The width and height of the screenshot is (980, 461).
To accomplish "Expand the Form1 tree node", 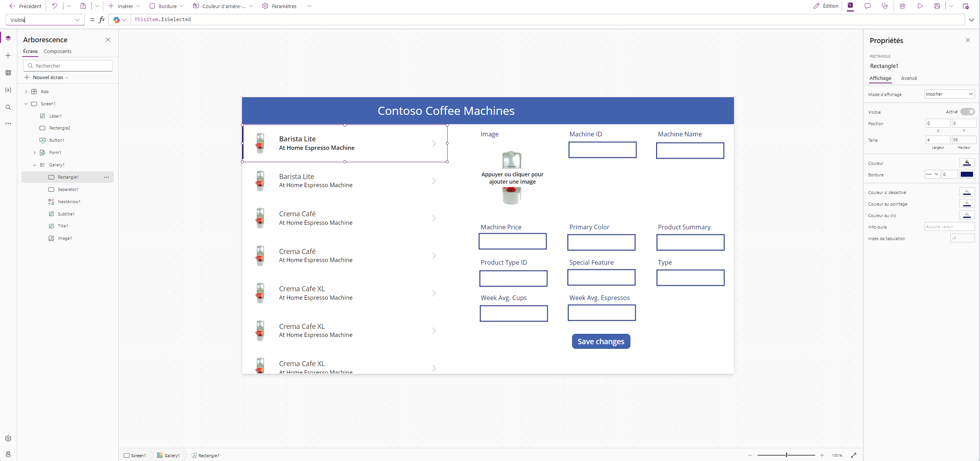I will click(x=35, y=153).
